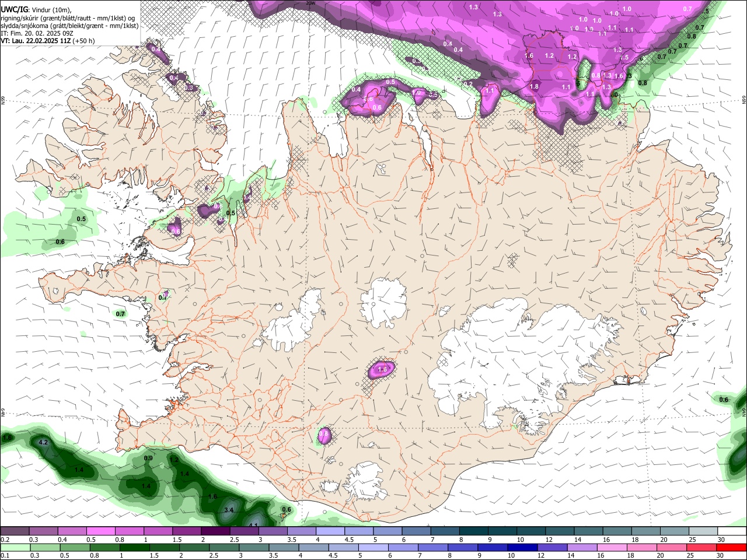The image size is (747, 560).
Task: Pick the dusky purple 0.2 swatch on snow scale
Action: (15, 531)
